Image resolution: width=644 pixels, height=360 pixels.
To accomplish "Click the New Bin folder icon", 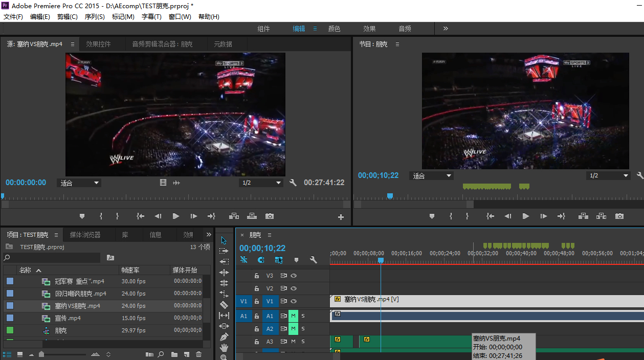I will click(174, 354).
